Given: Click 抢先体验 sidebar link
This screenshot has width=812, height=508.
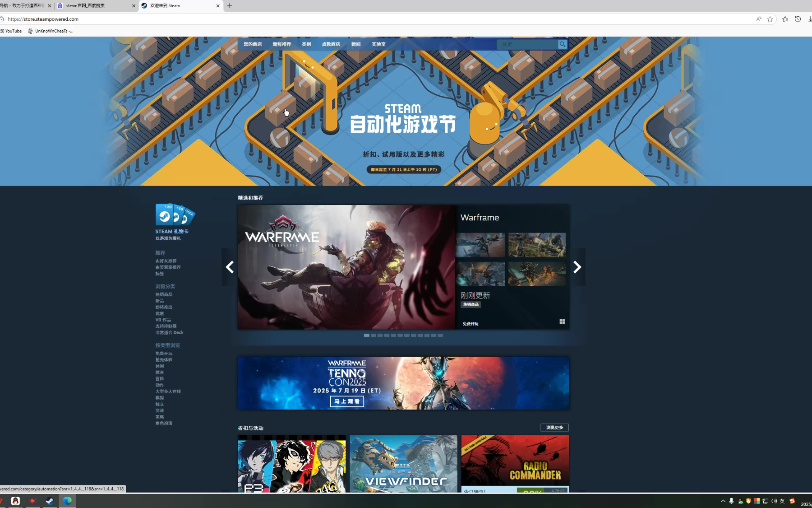Looking at the screenshot, I should 164,360.
